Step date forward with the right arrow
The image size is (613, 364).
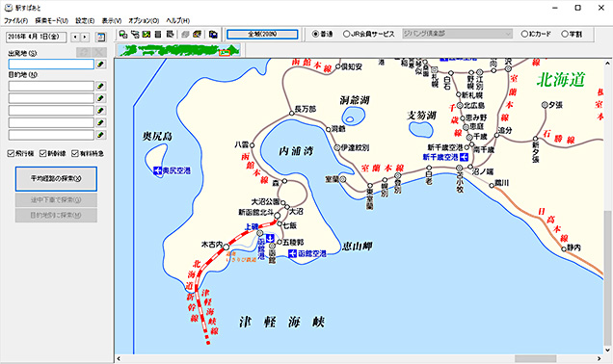(x=85, y=38)
